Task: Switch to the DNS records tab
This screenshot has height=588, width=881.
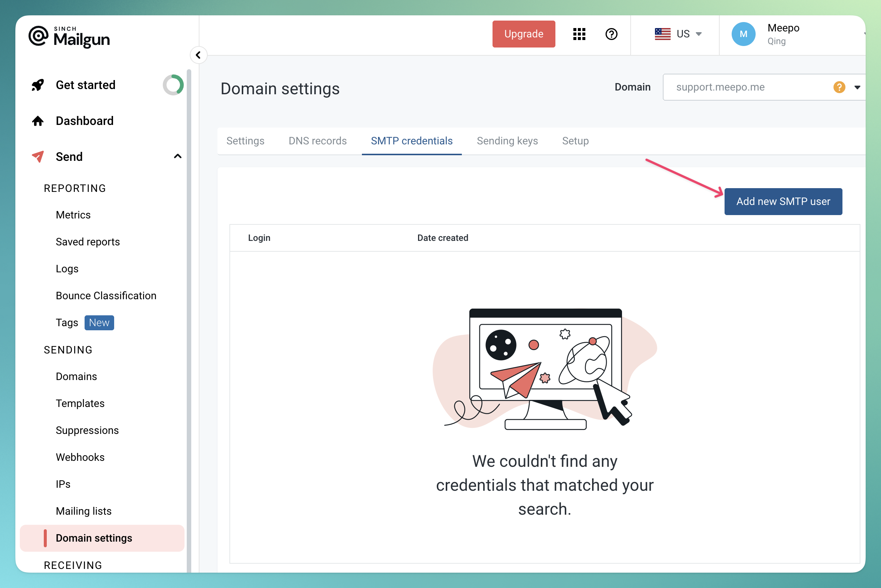Action: pyautogui.click(x=317, y=141)
